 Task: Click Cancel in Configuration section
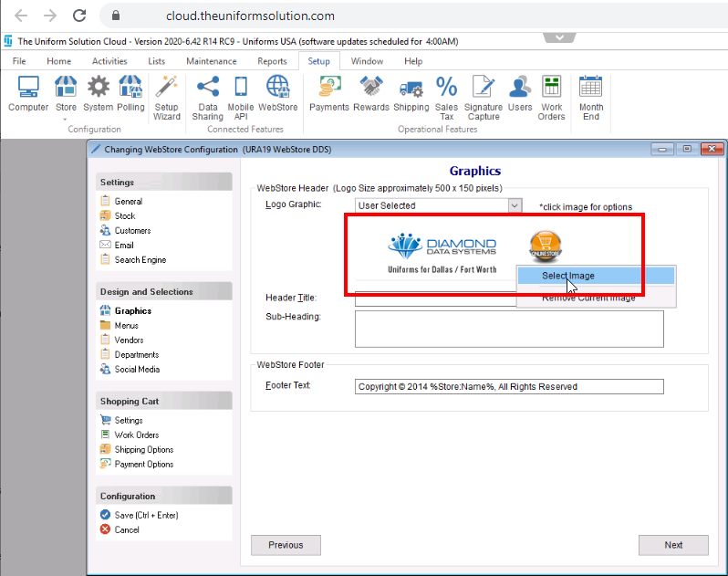(x=120, y=529)
